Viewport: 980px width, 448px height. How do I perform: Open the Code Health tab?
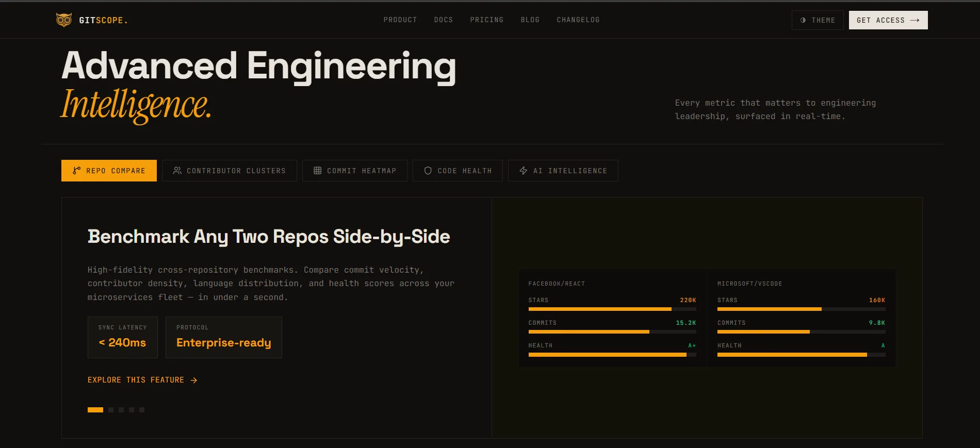(x=458, y=171)
